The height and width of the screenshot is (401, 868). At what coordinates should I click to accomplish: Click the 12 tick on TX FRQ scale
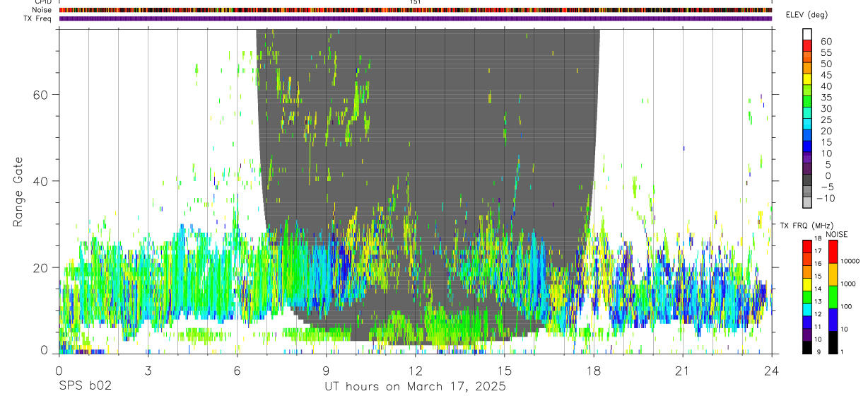pos(819,314)
